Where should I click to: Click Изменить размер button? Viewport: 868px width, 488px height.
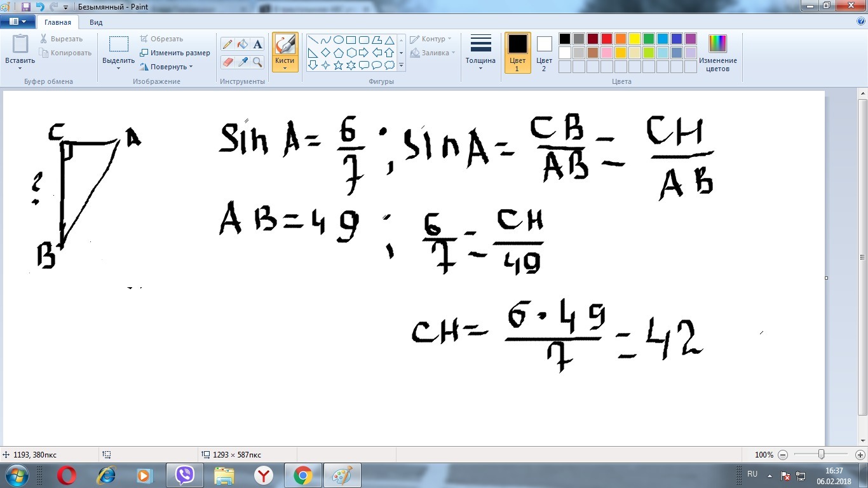point(175,53)
